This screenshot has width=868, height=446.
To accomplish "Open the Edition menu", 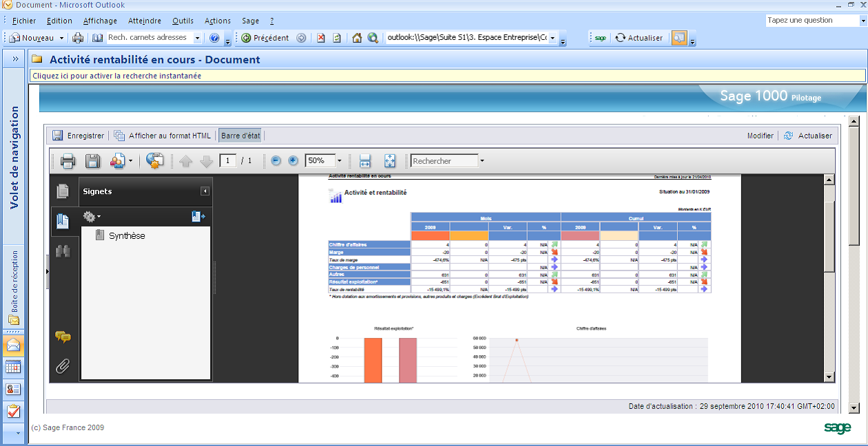I will pyautogui.click(x=60, y=21).
